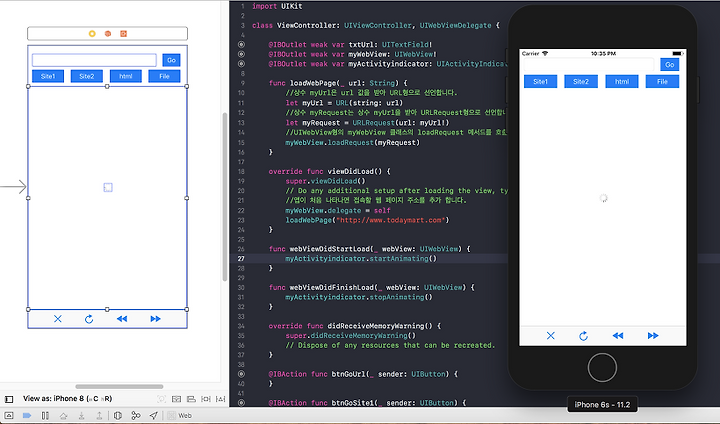Select the Site1 button in the storyboard
This screenshot has width=720, height=424.
[x=48, y=76]
